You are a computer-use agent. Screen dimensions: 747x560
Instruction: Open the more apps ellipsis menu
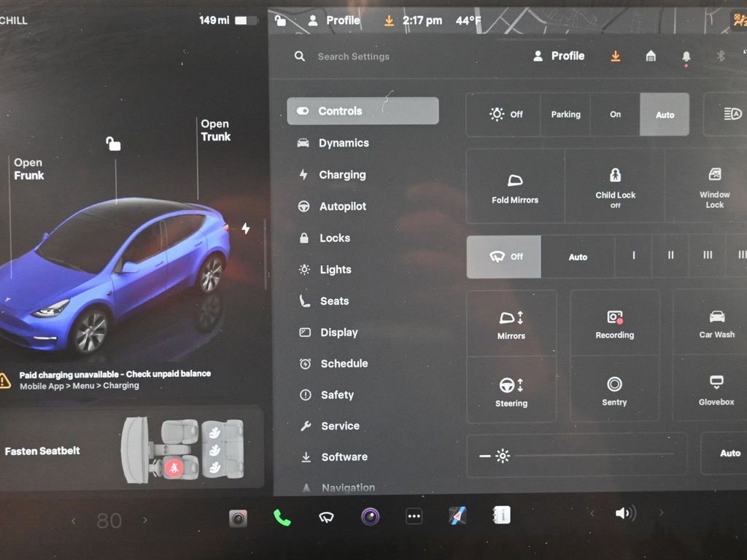[414, 516]
